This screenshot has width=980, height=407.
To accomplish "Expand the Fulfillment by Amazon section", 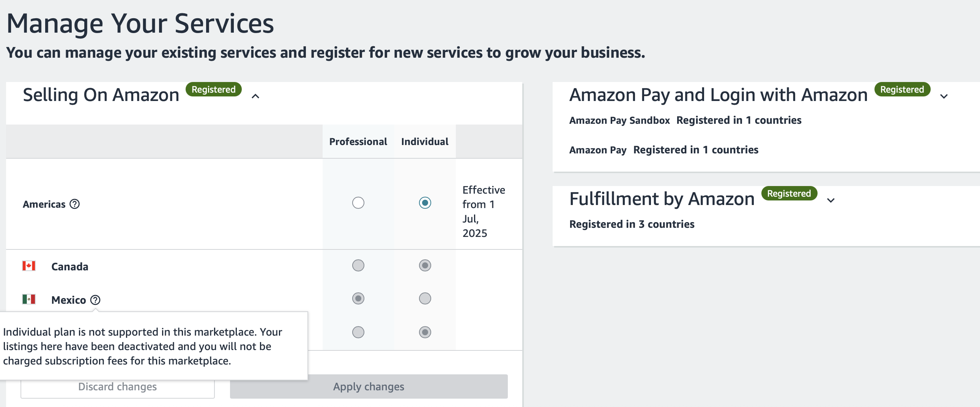I will (831, 200).
